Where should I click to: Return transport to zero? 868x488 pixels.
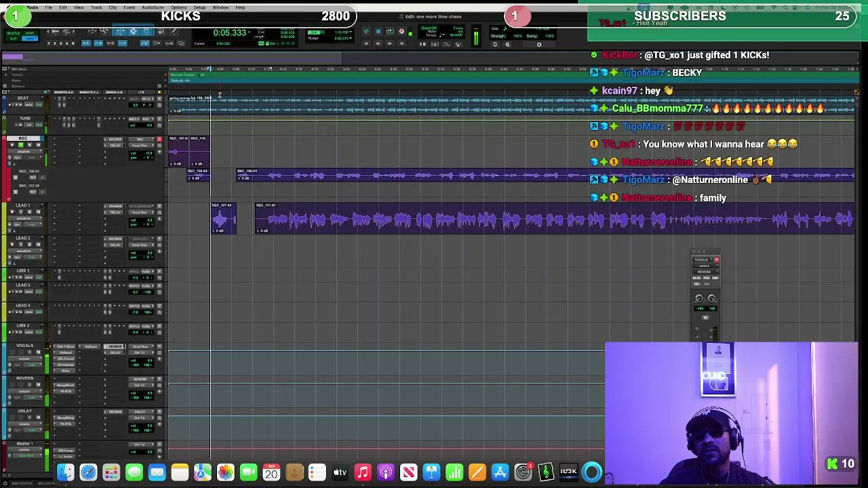(366, 43)
